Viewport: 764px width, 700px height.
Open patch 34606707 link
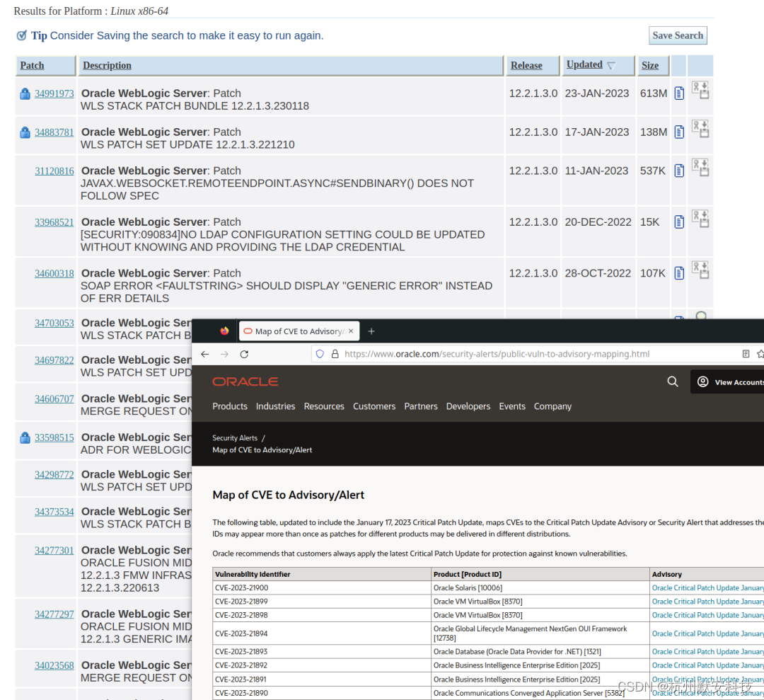click(x=54, y=398)
